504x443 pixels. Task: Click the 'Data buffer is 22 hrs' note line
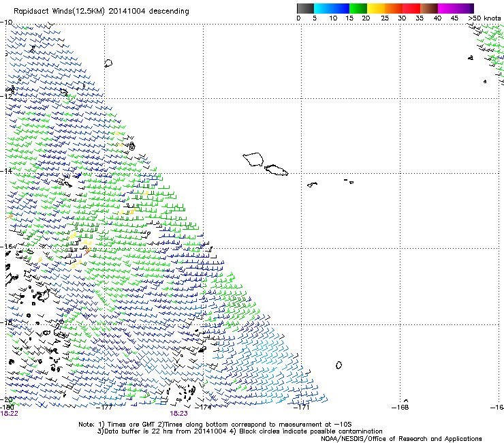[x=240, y=431]
